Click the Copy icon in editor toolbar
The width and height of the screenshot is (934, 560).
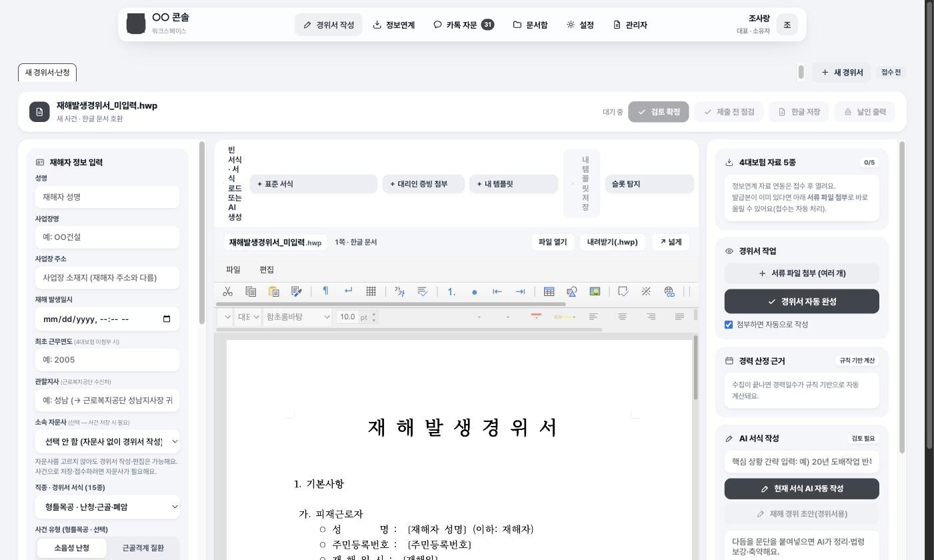pyautogui.click(x=251, y=291)
